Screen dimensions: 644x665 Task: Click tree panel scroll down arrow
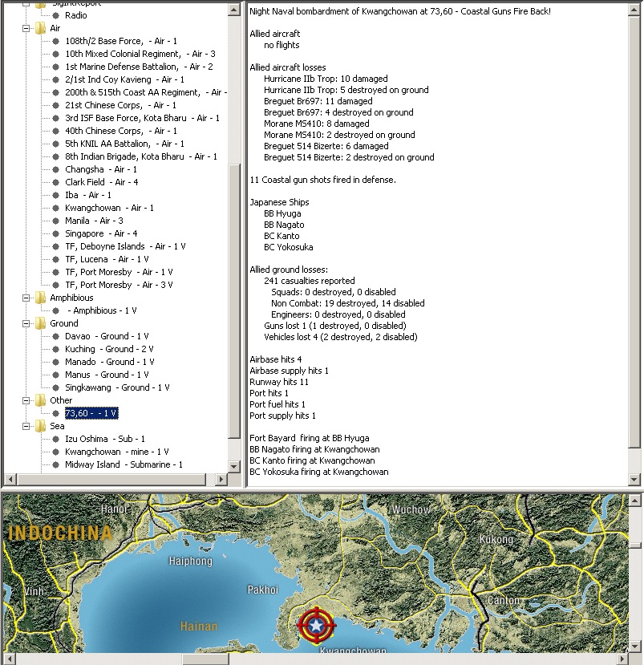tap(234, 466)
